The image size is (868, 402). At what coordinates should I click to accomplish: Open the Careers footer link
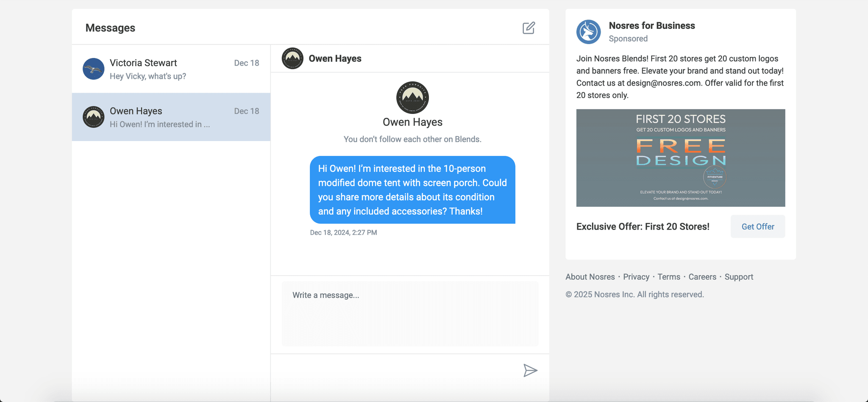(702, 277)
